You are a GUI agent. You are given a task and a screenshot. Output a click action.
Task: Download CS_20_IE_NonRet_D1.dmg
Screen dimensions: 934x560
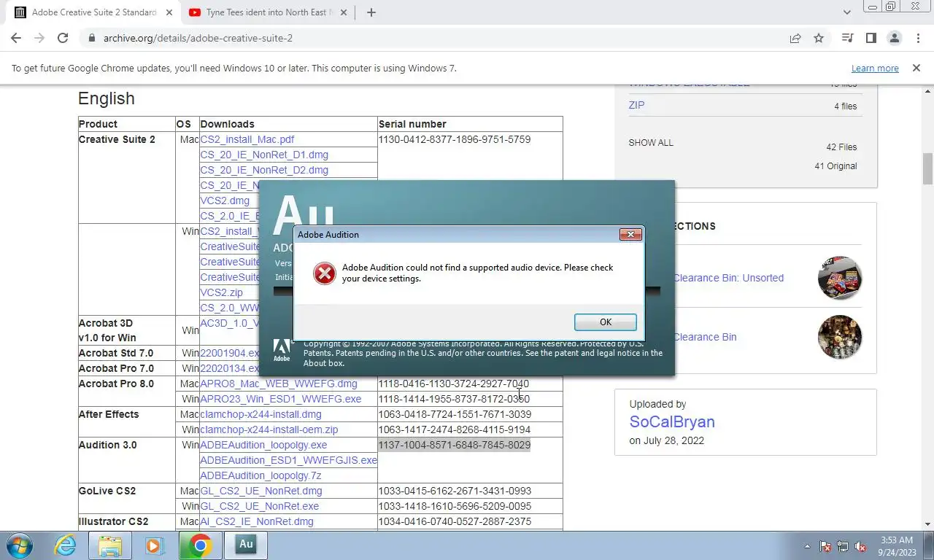pos(264,155)
